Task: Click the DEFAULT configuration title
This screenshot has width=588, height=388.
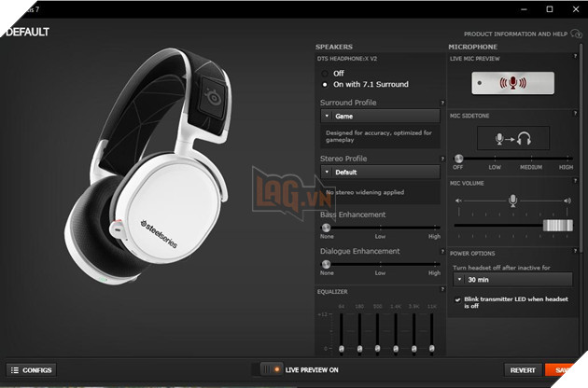Action: click(x=28, y=33)
